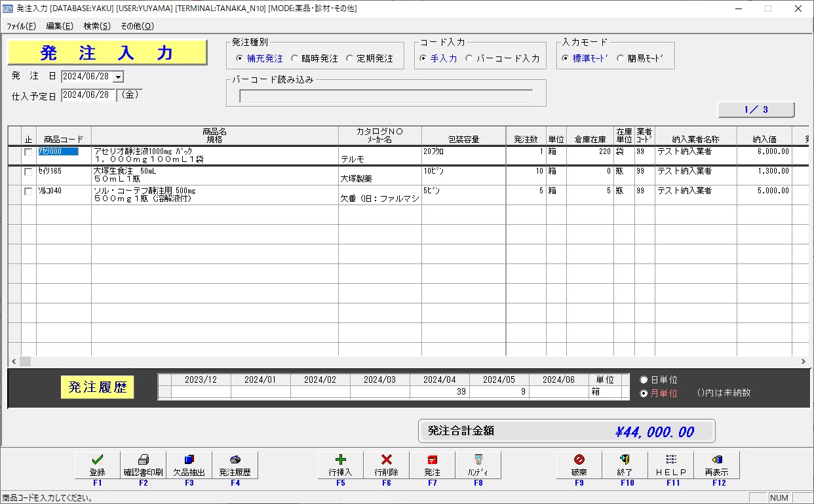Image resolution: width=814 pixels, height=504 pixels.
Task: Click the 2024/04 history value 39
Action: [439, 393]
